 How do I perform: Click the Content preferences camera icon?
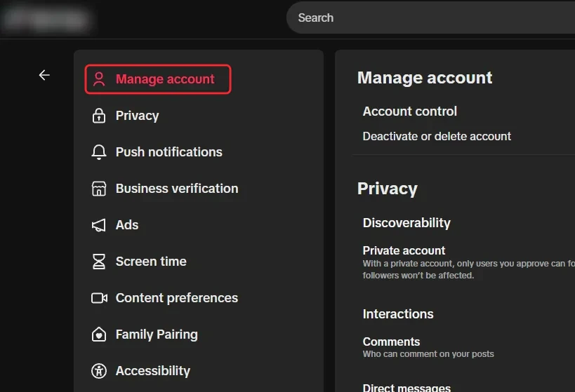coord(100,298)
